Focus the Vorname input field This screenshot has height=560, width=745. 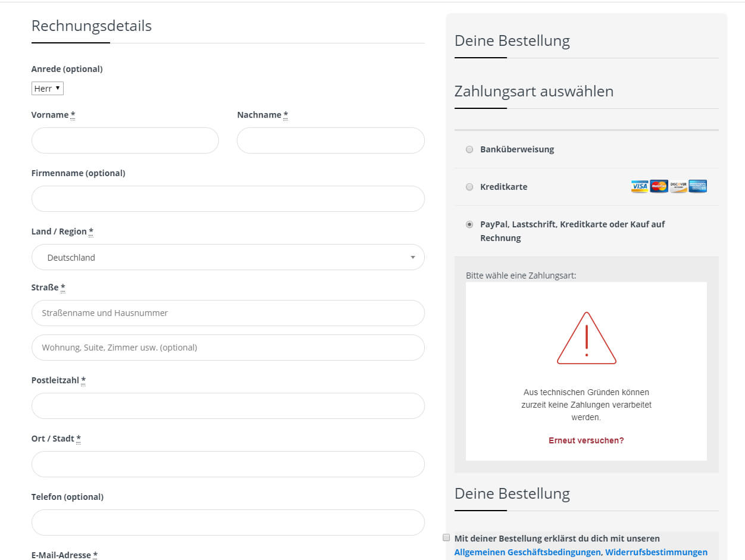tap(125, 140)
